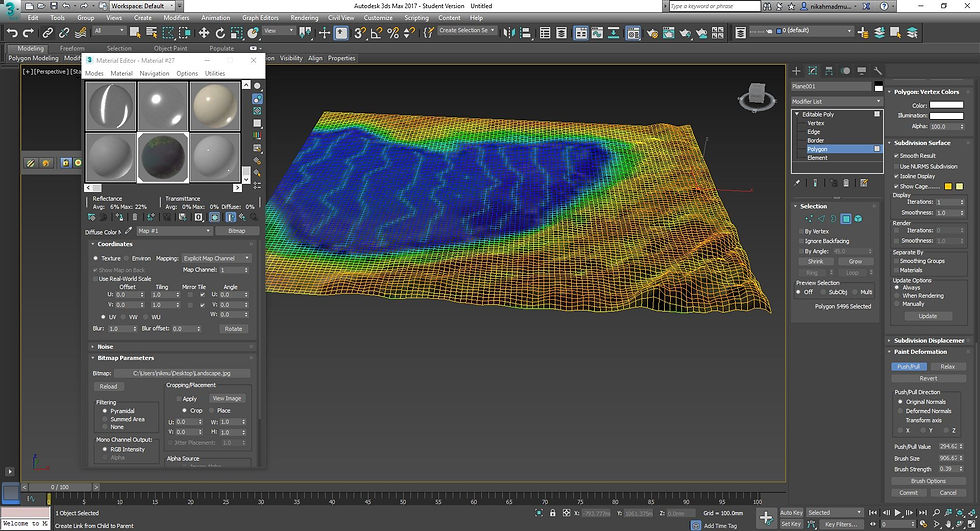Select Vertex sub-object icon in Selection rollout
This screenshot has height=531, width=980.
pyautogui.click(x=809, y=219)
